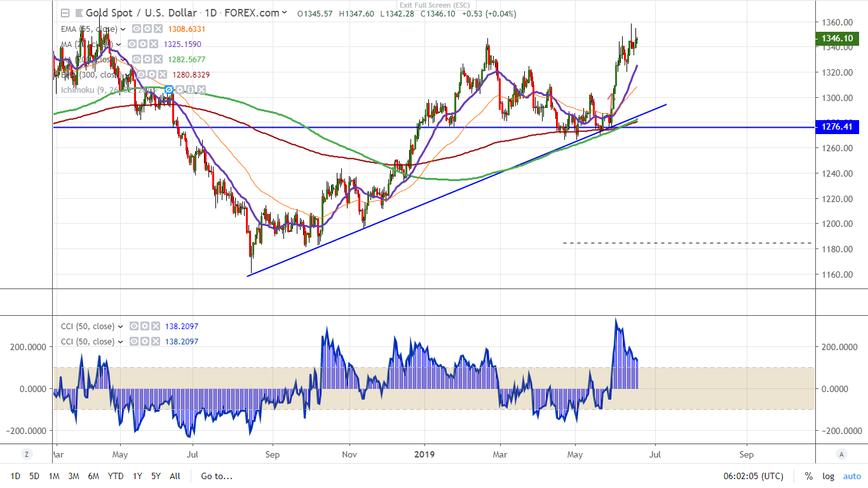This screenshot has width=868, height=488.
Task: Toggle logarithmic scale with log button
Action: click(x=828, y=476)
